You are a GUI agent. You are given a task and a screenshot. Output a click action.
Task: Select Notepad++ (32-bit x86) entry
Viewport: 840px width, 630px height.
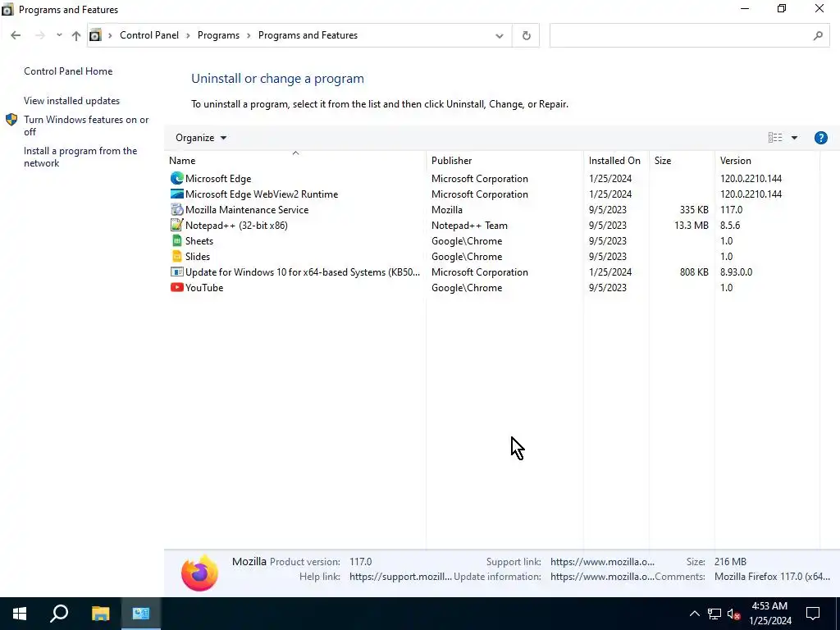(x=492, y=225)
